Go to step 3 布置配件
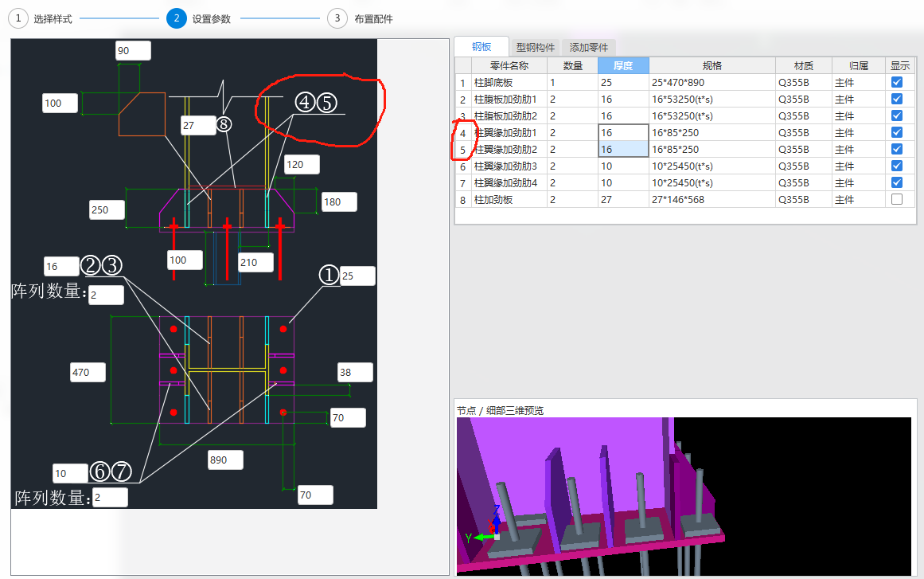This screenshot has height=579, width=924. pyautogui.click(x=360, y=19)
